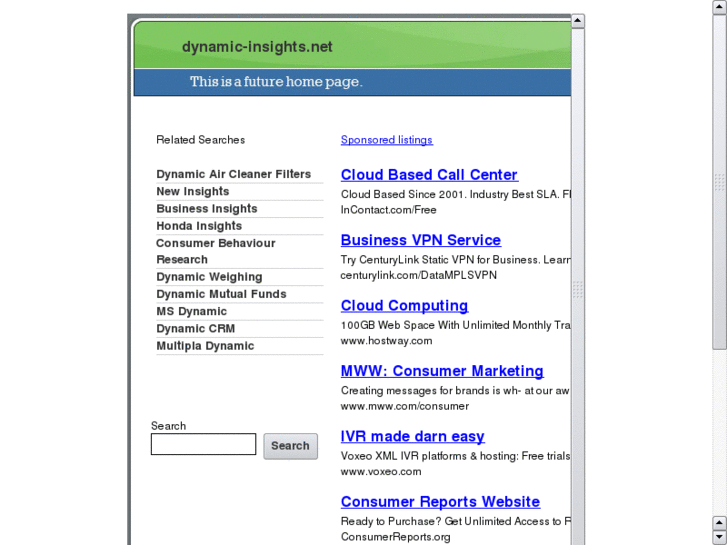Click the InContact.com/Free URL text

point(388,210)
